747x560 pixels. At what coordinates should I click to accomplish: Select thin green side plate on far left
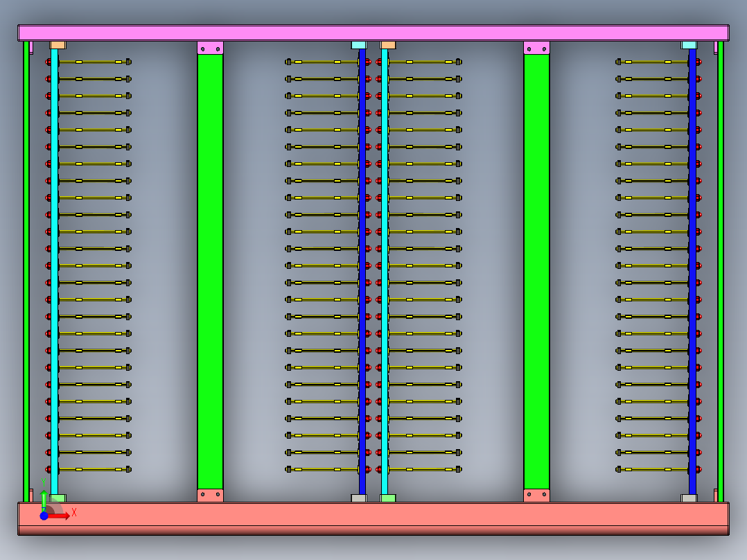[26, 272]
